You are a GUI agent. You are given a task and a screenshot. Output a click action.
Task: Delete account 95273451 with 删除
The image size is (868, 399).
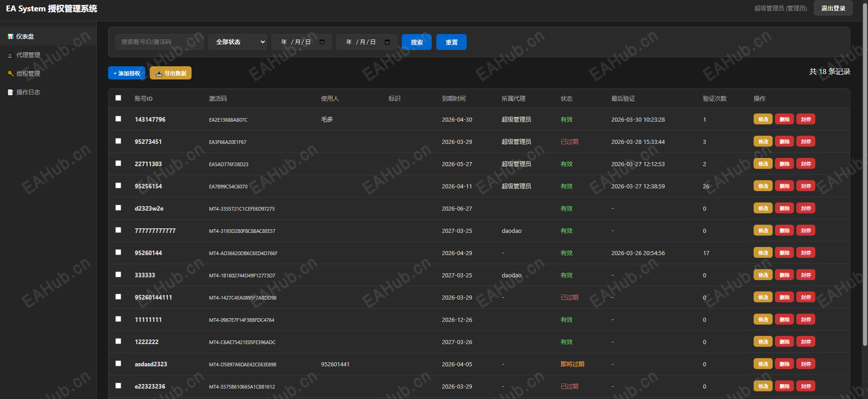pyautogui.click(x=784, y=142)
